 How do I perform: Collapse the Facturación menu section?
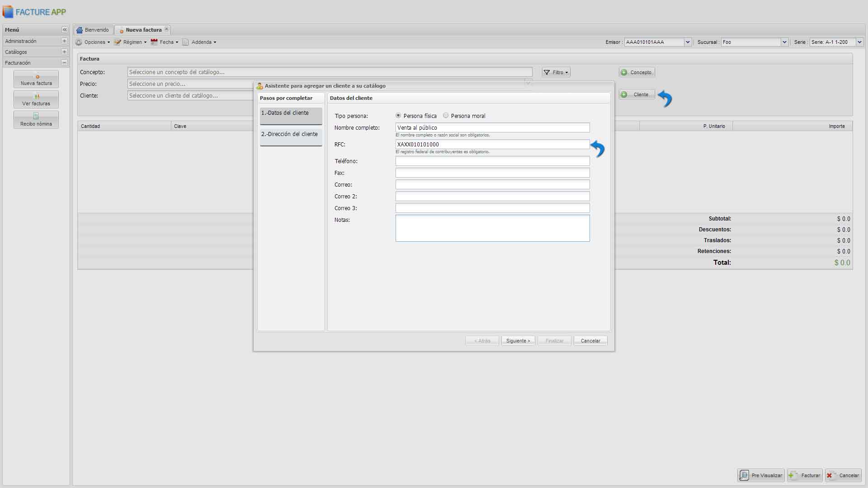(x=64, y=63)
